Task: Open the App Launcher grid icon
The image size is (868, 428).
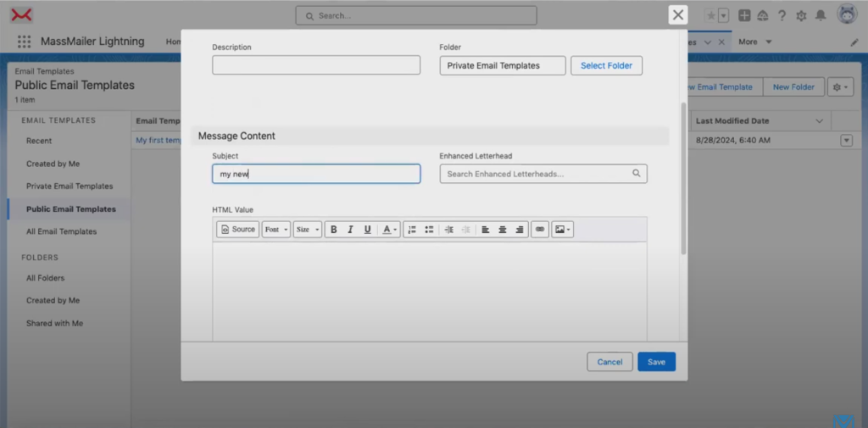Action: point(24,42)
